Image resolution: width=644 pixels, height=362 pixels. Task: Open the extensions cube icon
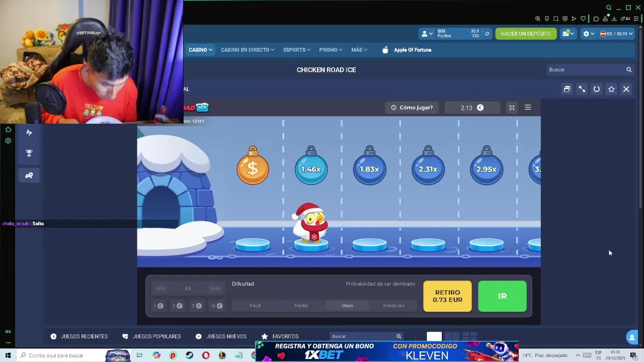click(596, 19)
